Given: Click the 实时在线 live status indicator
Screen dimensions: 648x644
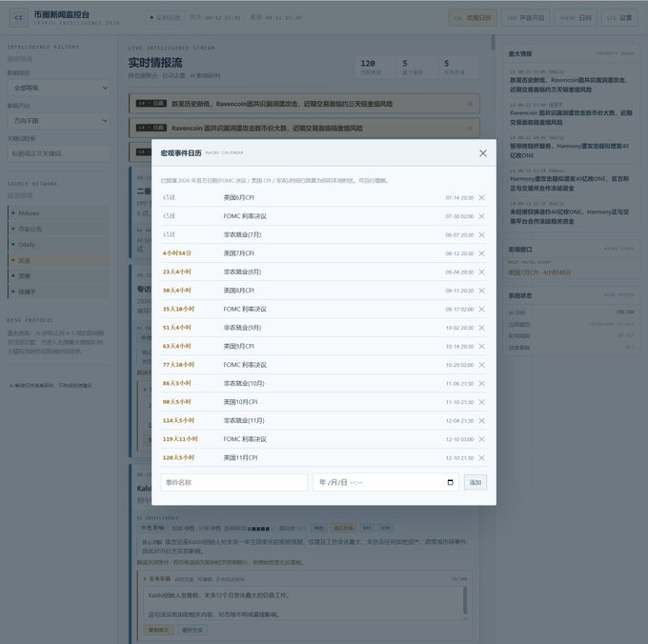Looking at the screenshot, I should pyautogui.click(x=165, y=18).
